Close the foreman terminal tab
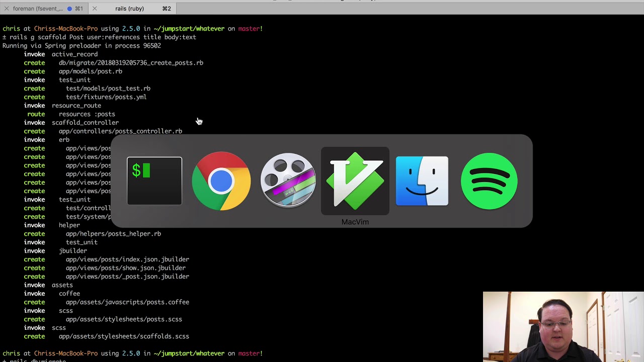 [x=7, y=9]
